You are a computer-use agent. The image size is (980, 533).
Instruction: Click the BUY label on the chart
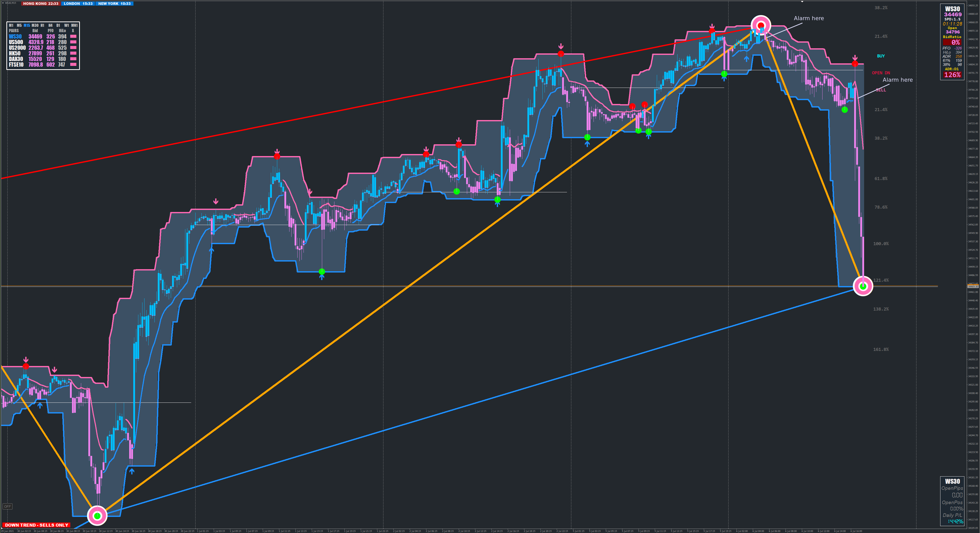coord(881,56)
